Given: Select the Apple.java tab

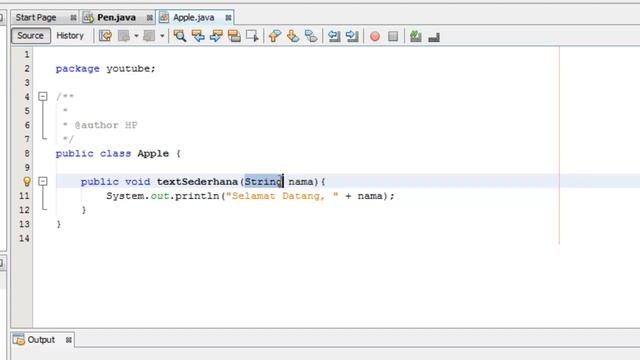Looking at the screenshot, I should coord(193,17).
